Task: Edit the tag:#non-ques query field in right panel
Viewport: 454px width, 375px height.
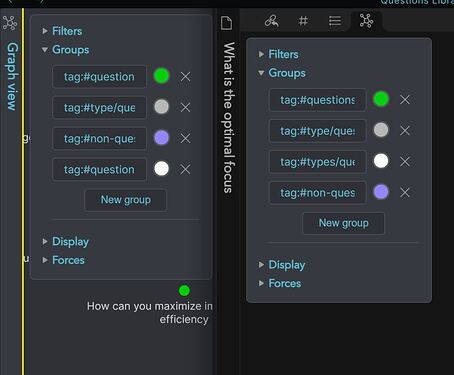Action: (317, 193)
